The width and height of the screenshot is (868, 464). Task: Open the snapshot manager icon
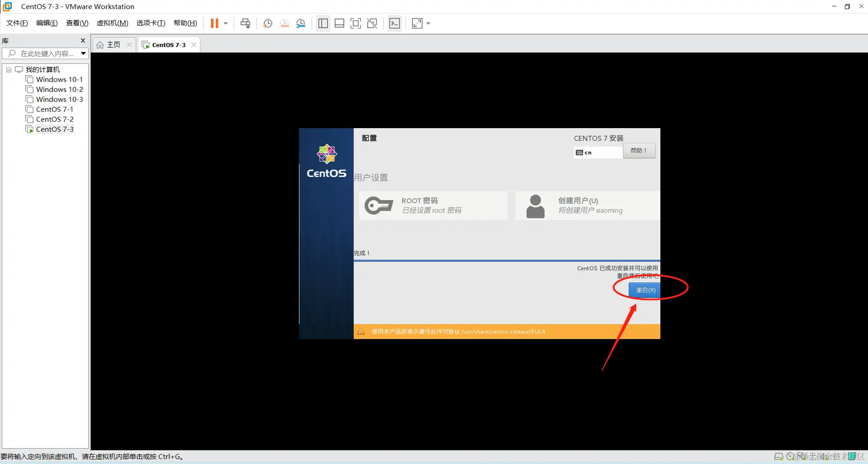(x=301, y=24)
